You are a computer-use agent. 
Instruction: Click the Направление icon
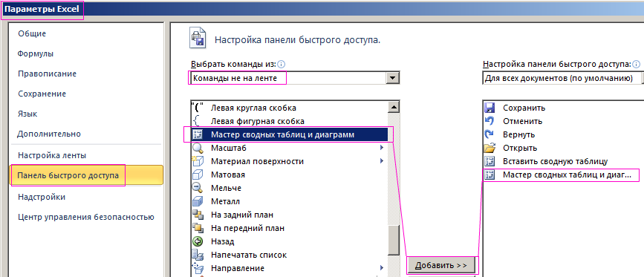[x=198, y=268]
